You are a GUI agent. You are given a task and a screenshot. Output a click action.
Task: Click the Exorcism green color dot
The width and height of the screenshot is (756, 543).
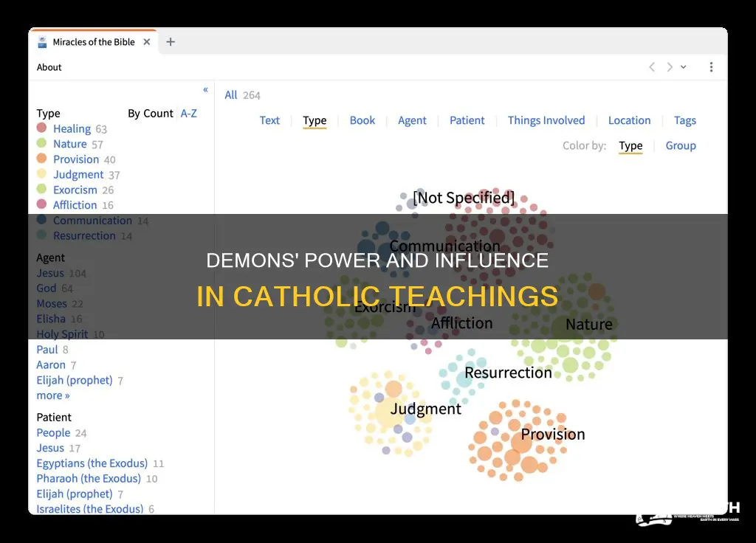(x=41, y=189)
